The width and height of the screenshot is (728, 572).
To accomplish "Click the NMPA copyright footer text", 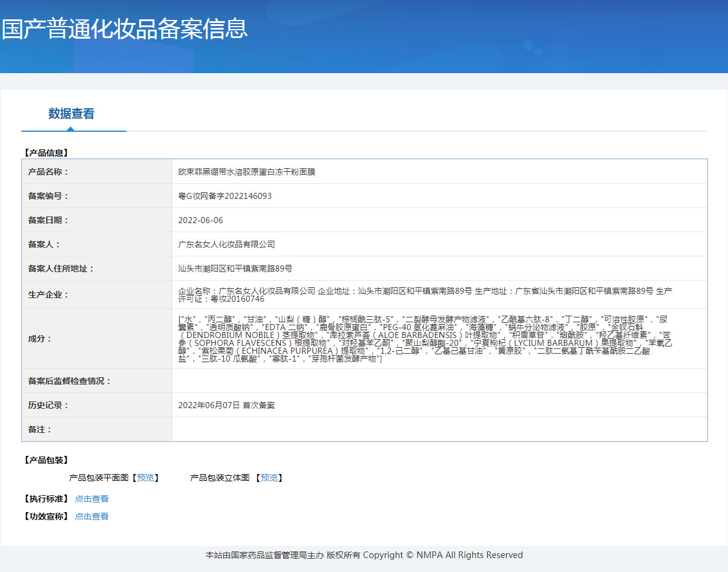I will tap(364, 555).
